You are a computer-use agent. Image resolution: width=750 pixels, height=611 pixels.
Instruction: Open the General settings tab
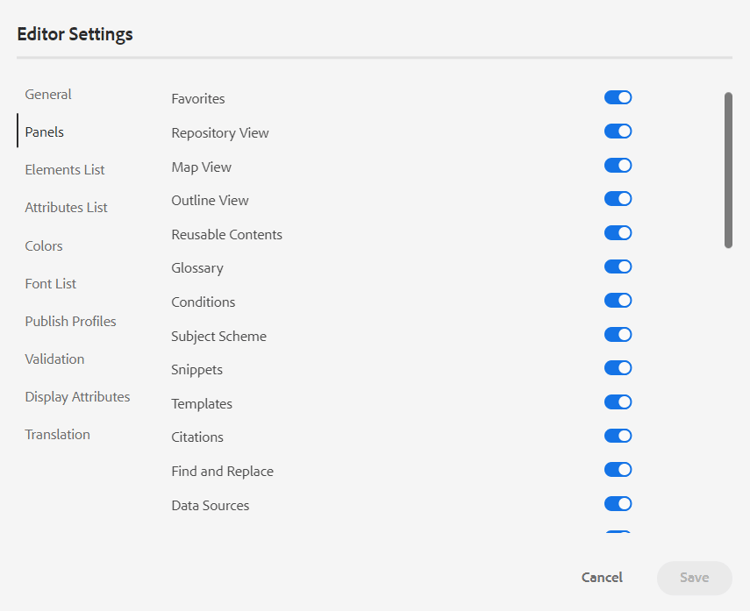pyautogui.click(x=48, y=94)
